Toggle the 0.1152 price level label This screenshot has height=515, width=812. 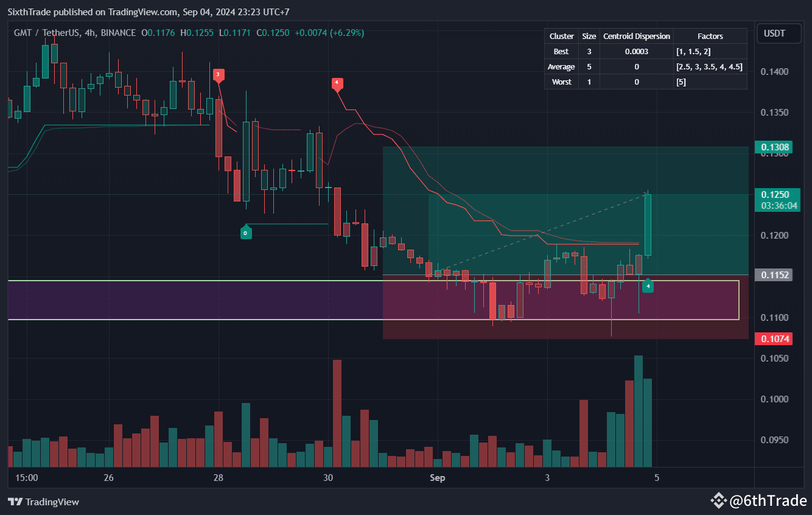pyautogui.click(x=774, y=275)
